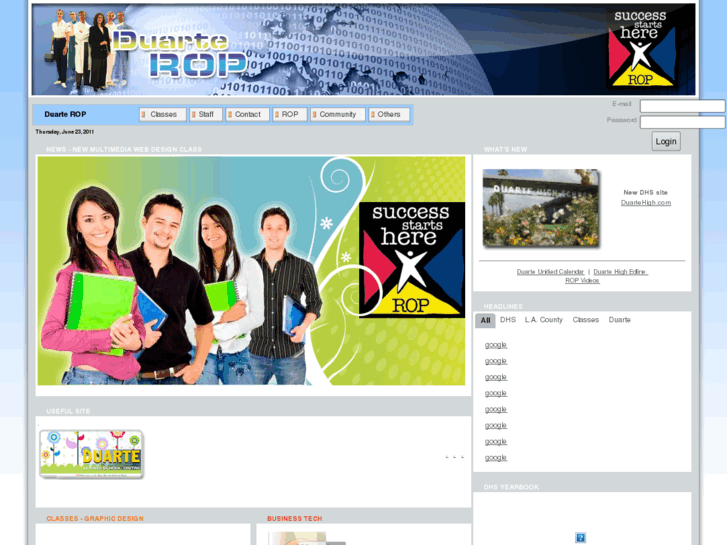Open the Duarte High Edline link
Viewport: 727px width, 545px height.
[620, 272]
